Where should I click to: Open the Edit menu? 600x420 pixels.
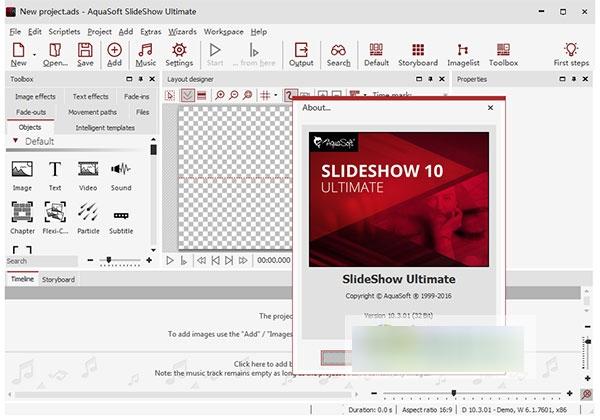pyautogui.click(x=34, y=32)
